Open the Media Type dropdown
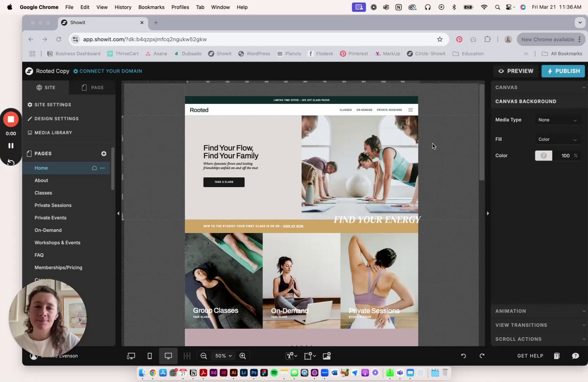Screen dimensions: 588x382 pos(557,120)
